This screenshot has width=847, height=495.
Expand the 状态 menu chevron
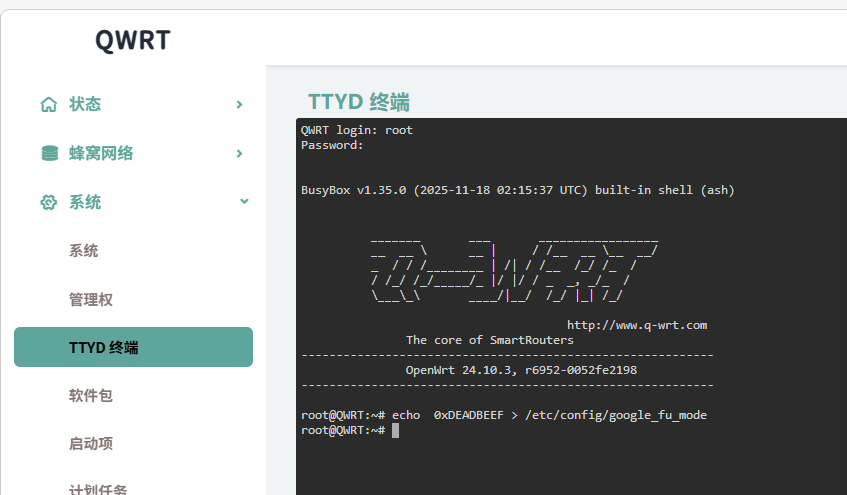click(239, 104)
